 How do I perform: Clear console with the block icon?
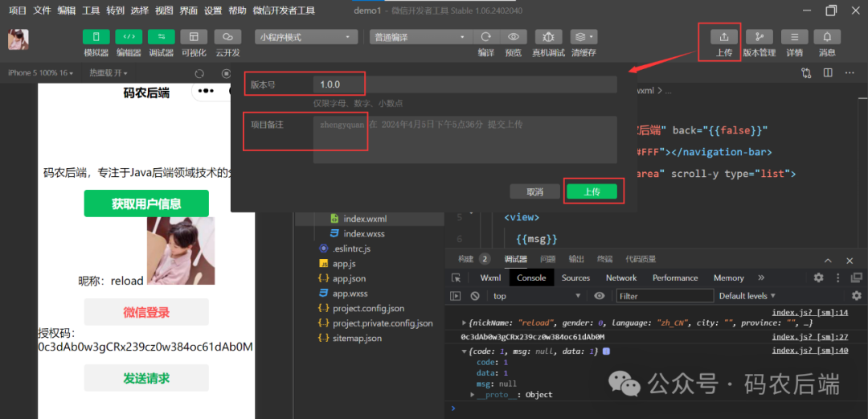[x=474, y=296]
